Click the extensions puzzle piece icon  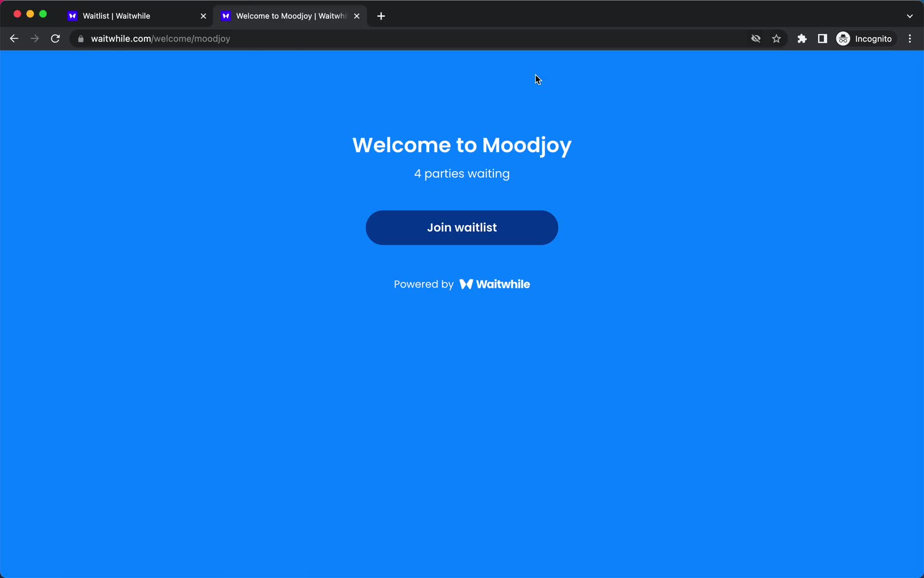802,39
